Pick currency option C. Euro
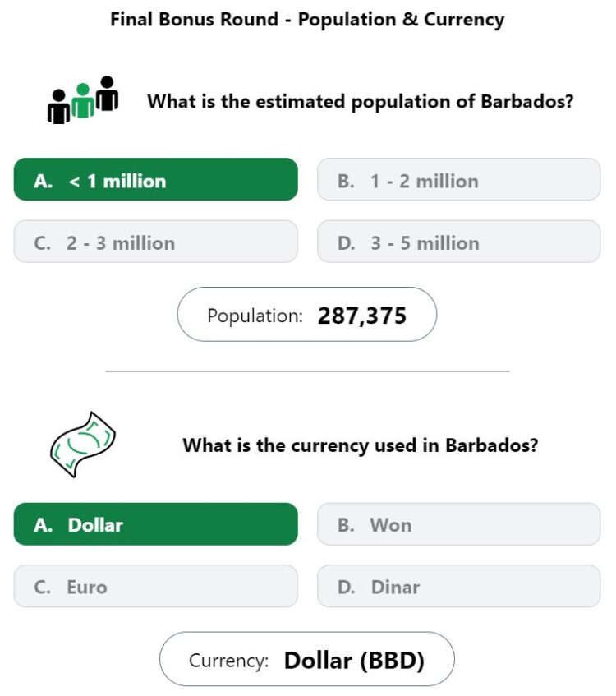The height and width of the screenshot is (696, 616). [156, 587]
